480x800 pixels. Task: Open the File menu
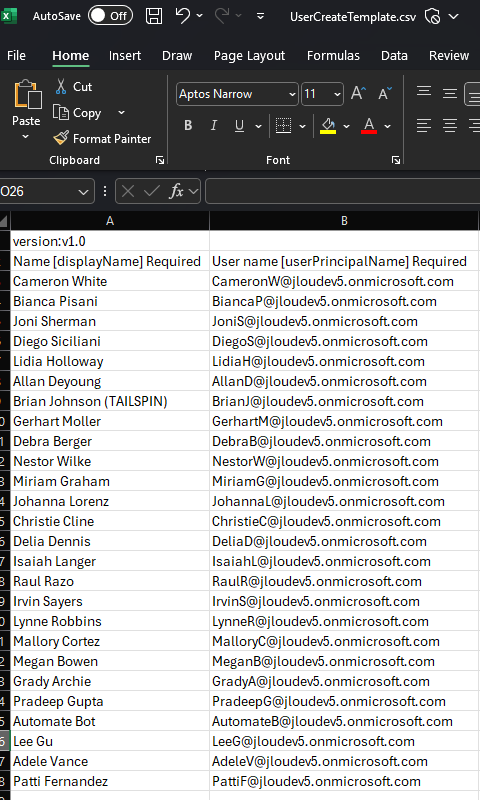pos(16,56)
